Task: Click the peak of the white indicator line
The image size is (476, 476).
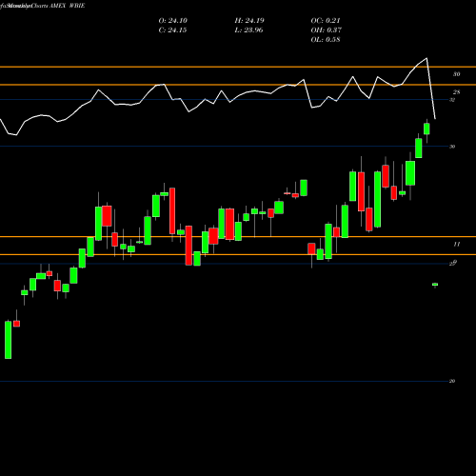Action: coord(426,58)
